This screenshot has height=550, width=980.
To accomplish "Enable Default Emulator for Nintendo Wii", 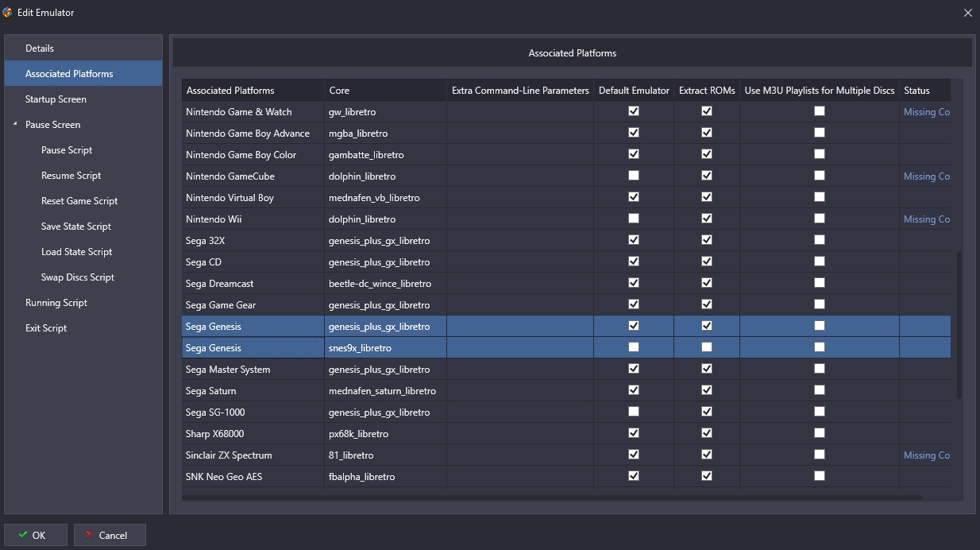I will pyautogui.click(x=634, y=219).
